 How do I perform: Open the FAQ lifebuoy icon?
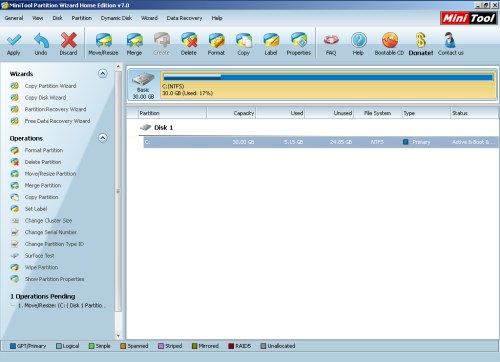(331, 44)
